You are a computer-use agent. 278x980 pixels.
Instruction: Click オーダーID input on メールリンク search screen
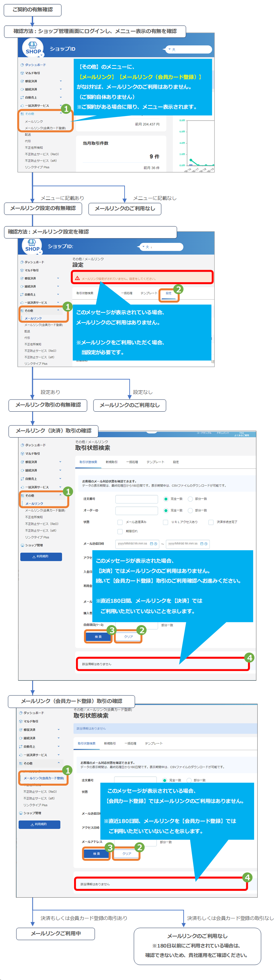pos(136,511)
